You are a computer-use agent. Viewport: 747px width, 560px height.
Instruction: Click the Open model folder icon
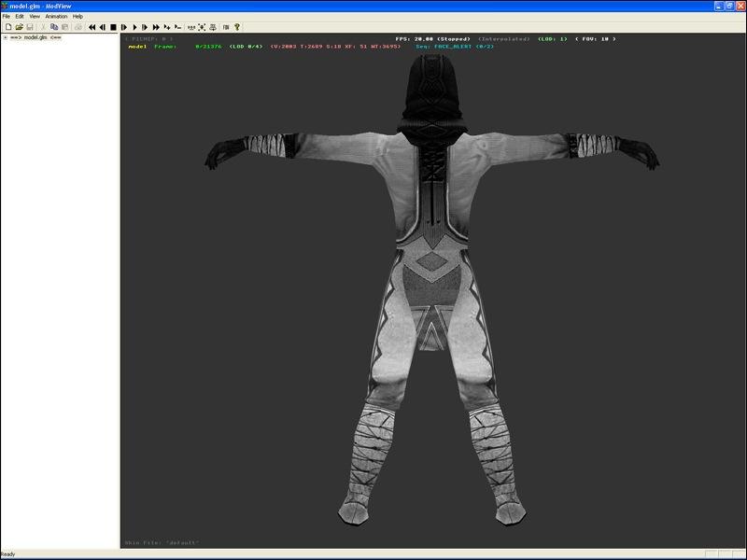click(x=19, y=27)
